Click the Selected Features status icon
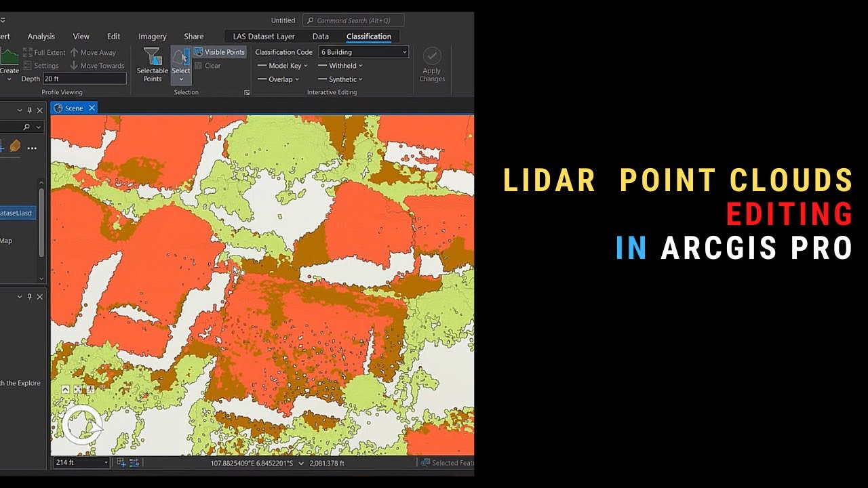 (x=426, y=463)
